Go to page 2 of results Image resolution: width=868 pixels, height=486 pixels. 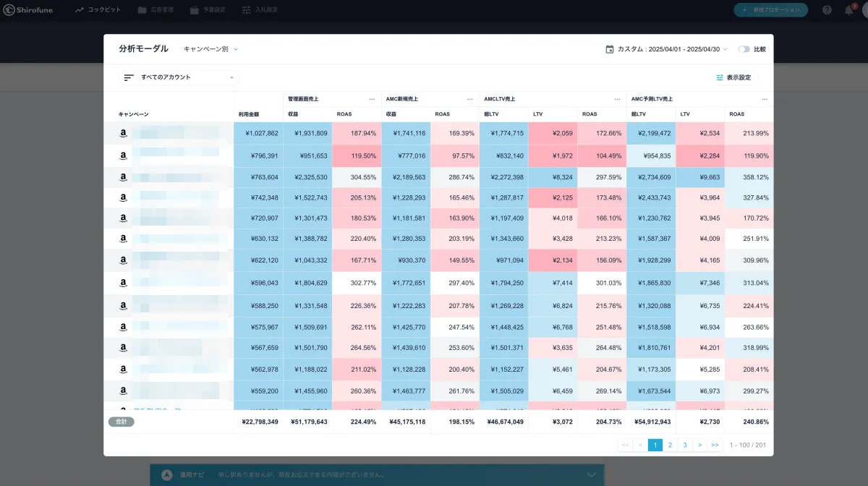(670, 445)
